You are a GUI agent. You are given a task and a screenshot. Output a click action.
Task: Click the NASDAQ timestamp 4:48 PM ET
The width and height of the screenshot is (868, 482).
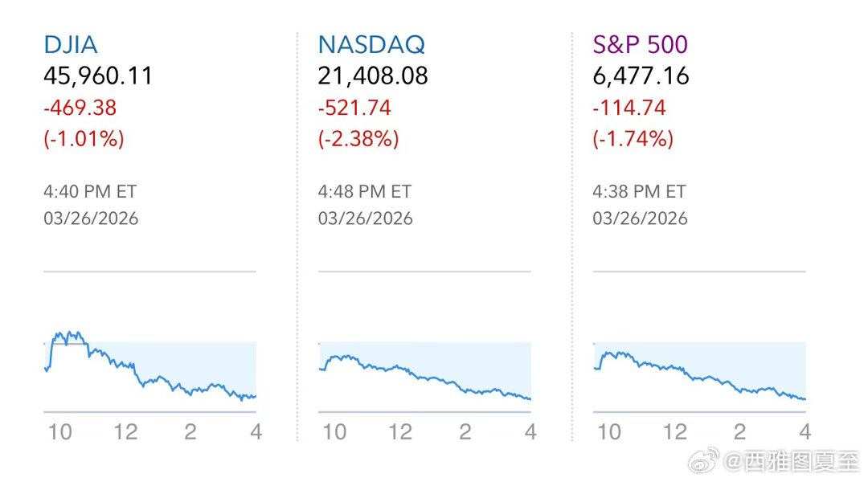tap(365, 192)
